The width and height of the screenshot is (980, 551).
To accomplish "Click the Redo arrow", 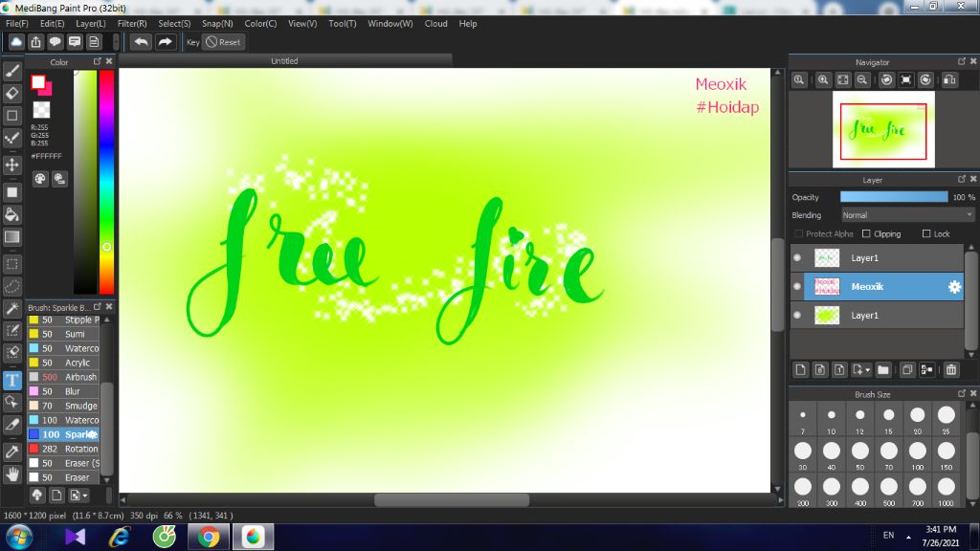I will (165, 42).
